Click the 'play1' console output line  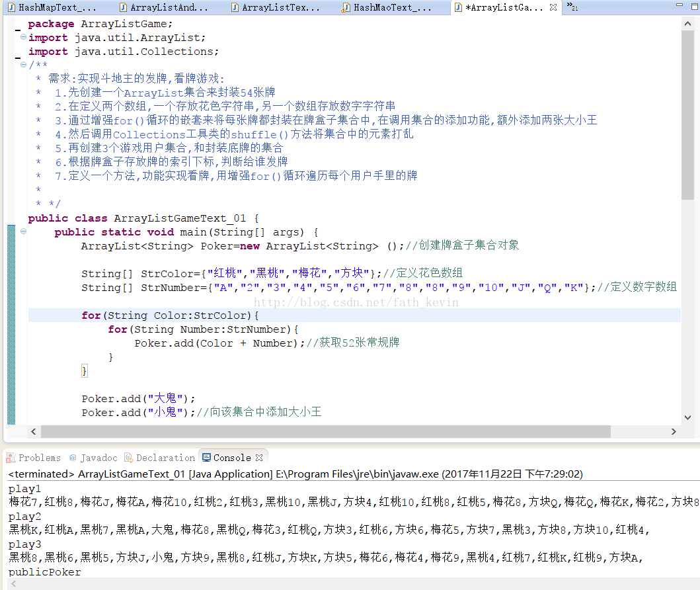coord(24,489)
